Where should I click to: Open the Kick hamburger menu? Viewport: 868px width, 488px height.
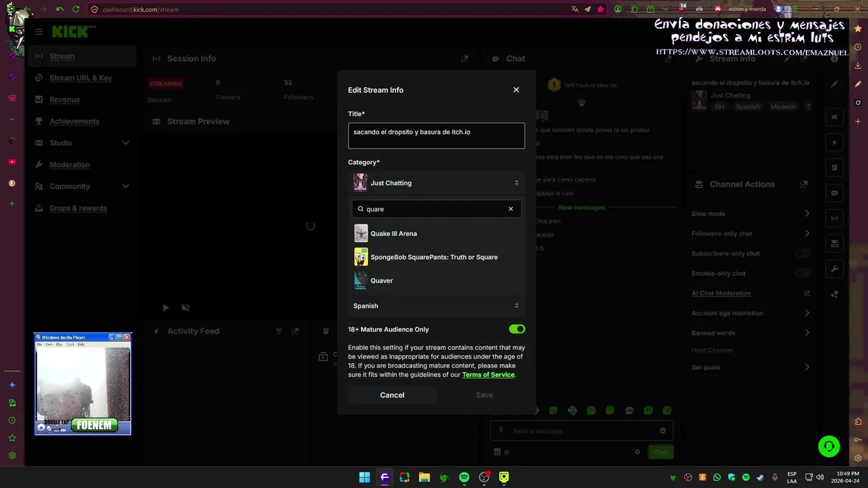coord(39,31)
